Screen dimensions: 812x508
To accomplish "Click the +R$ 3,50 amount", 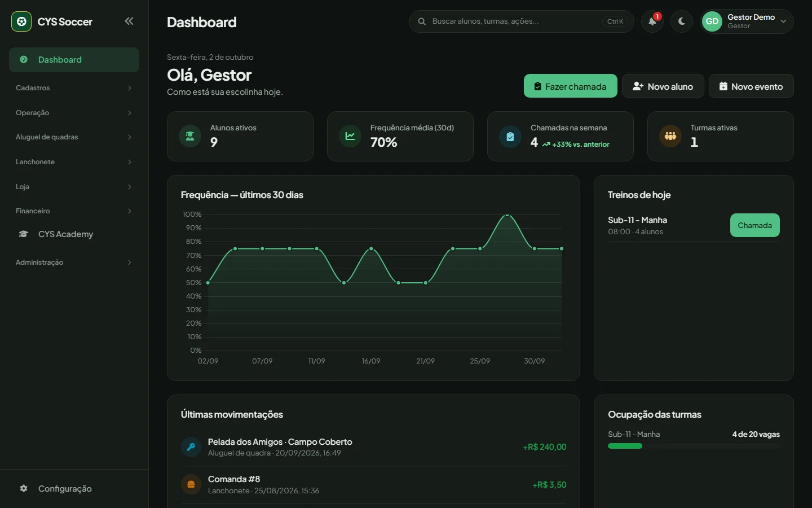I will pos(550,485).
